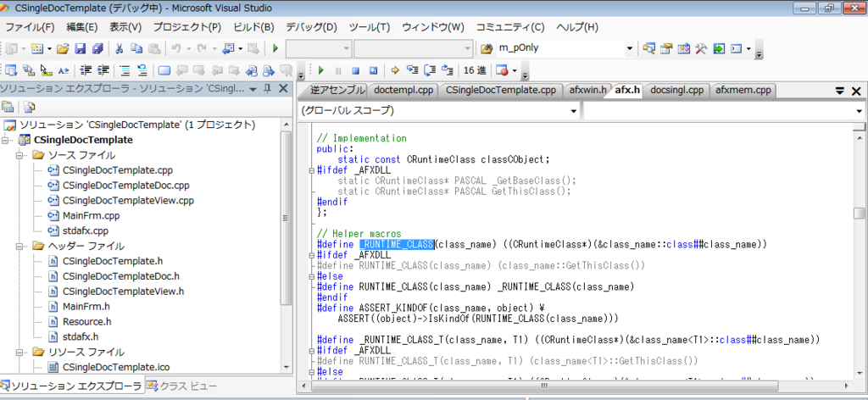Continue debugging with the green play icon
The width and height of the screenshot is (868, 400).
pos(320,70)
